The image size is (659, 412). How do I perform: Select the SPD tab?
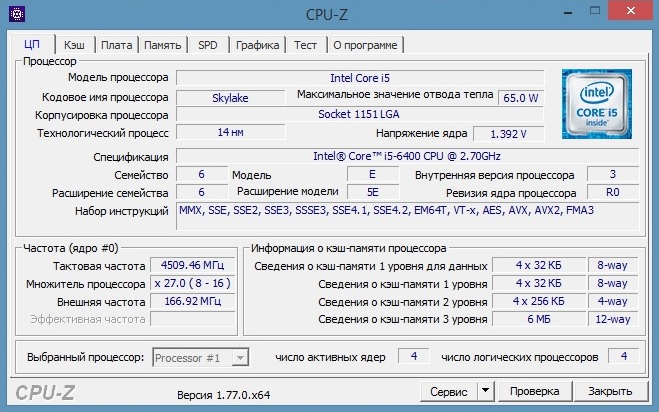[208, 45]
